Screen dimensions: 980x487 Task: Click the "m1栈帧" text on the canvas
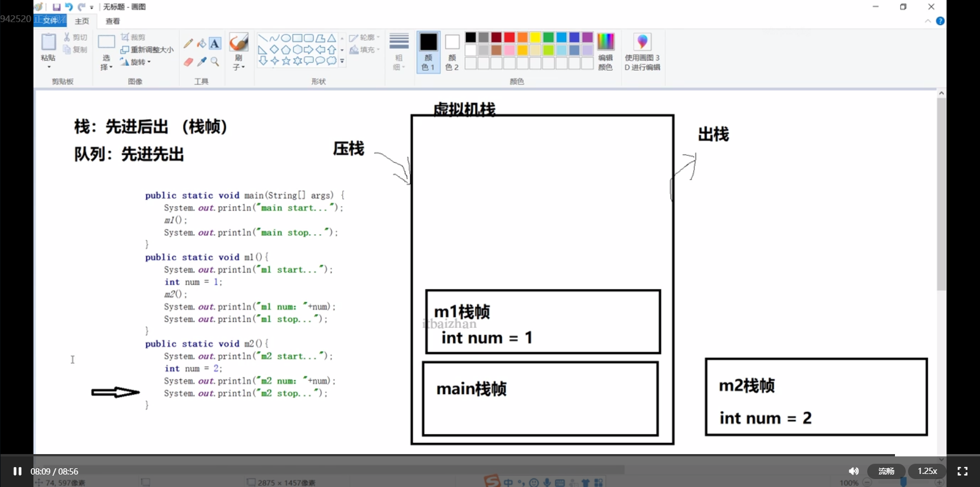pyautogui.click(x=462, y=312)
